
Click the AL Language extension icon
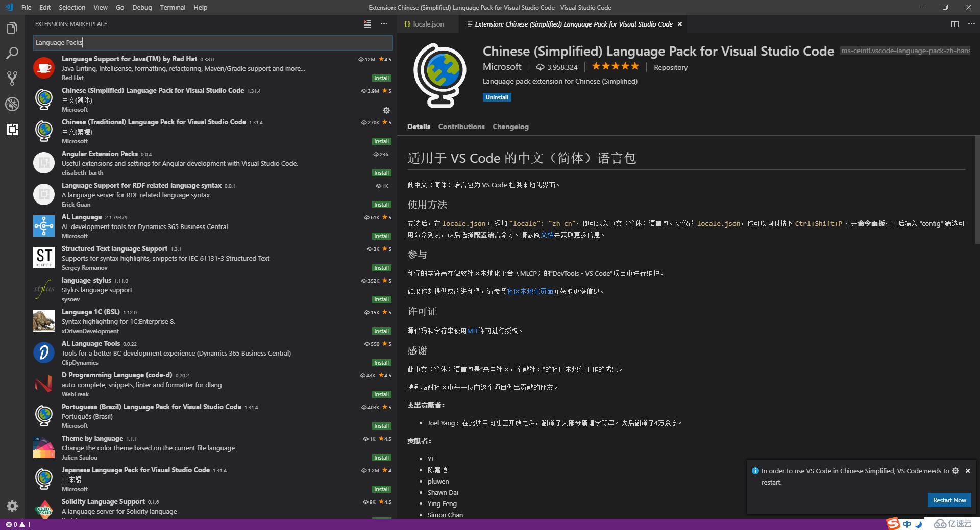(44, 225)
